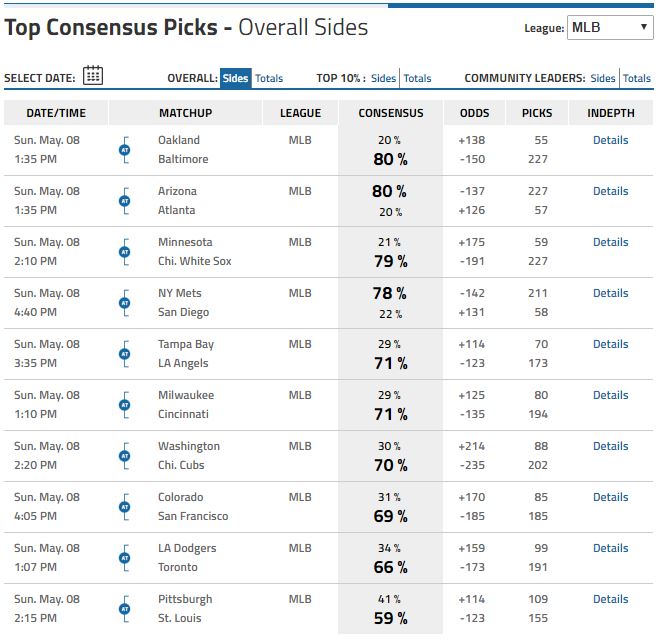The image size is (665, 641).
Task: Select the Overall Sides tab
Action: (235, 78)
